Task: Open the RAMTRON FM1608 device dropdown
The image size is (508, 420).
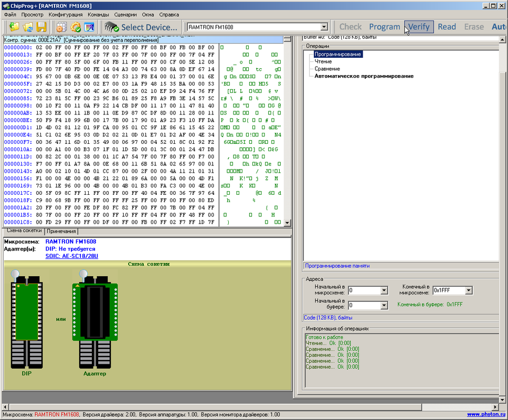Action: tap(324, 27)
